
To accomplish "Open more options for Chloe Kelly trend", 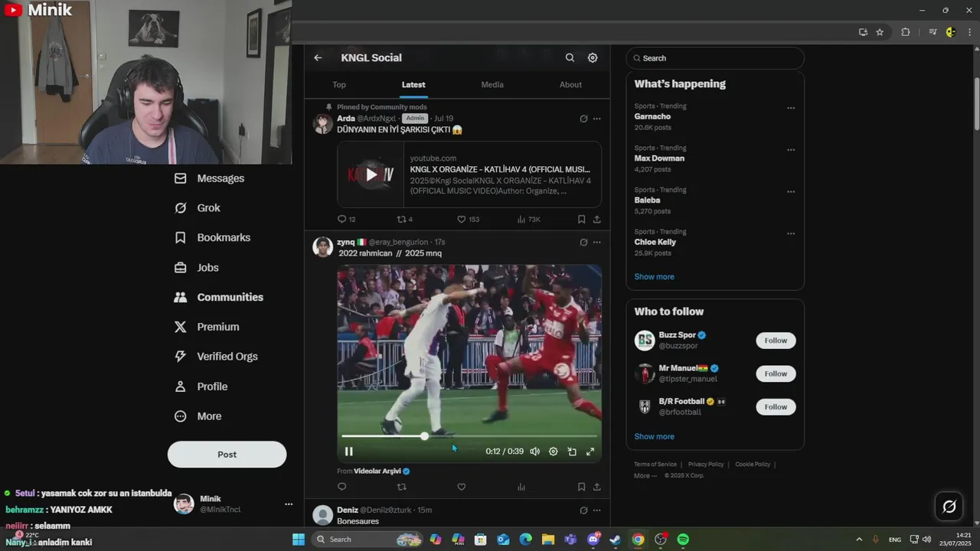I will tap(791, 233).
